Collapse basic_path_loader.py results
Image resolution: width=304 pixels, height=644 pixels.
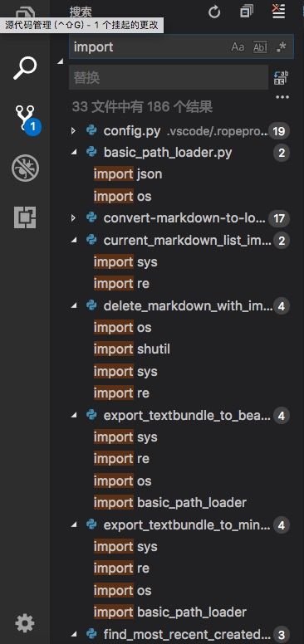(x=73, y=153)
